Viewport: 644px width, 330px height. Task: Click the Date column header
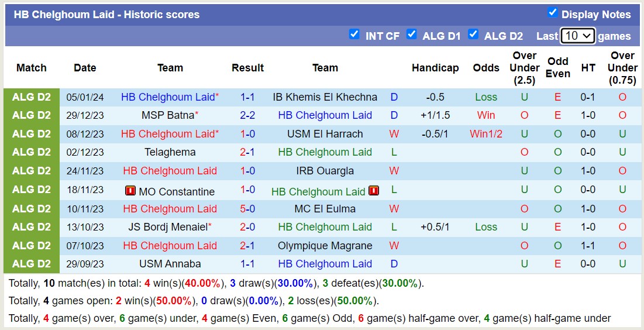(85, 68)
